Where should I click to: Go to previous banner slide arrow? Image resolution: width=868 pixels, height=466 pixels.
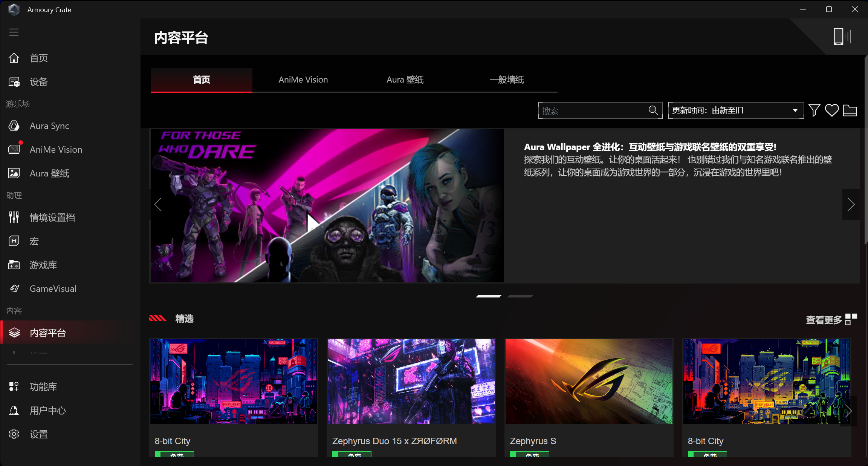tap(158, 205)
